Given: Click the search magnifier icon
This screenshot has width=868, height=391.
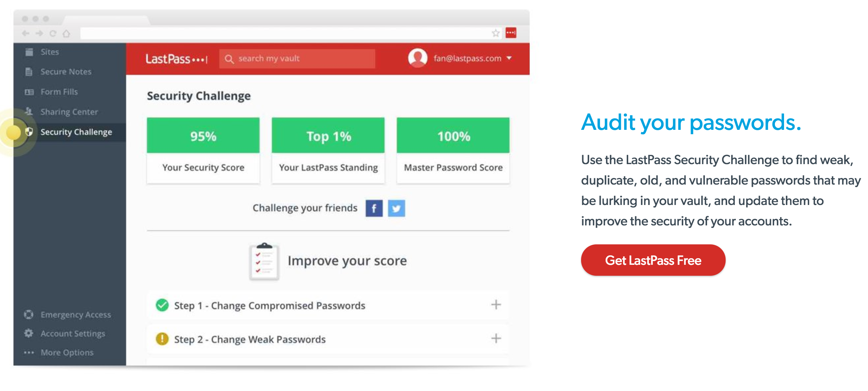Looking at the screenshot, I should click(229, 59).
